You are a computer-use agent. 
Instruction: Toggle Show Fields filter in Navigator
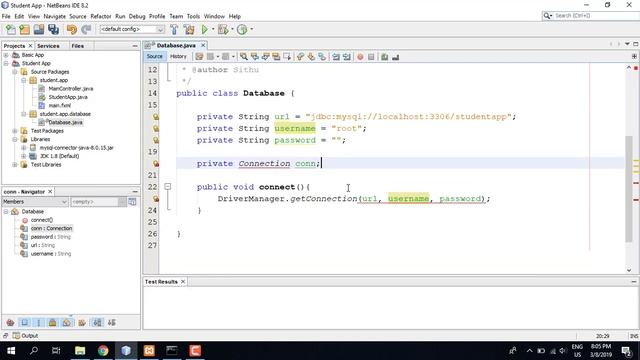tap(25, 322)
